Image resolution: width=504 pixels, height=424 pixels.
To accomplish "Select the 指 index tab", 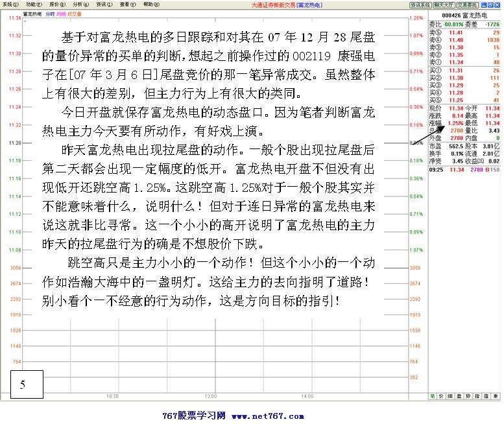I will 478,395.
